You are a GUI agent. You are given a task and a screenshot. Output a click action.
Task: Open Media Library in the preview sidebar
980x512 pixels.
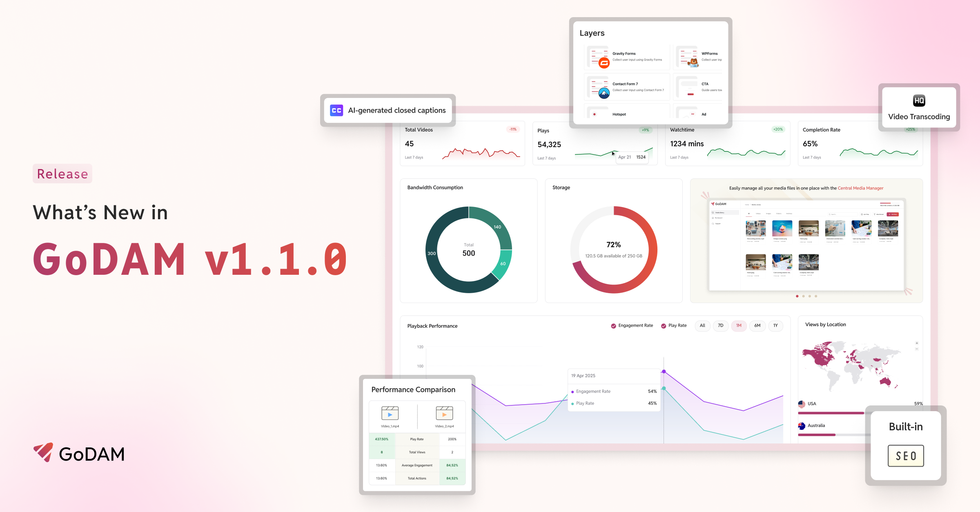(725, 212)
